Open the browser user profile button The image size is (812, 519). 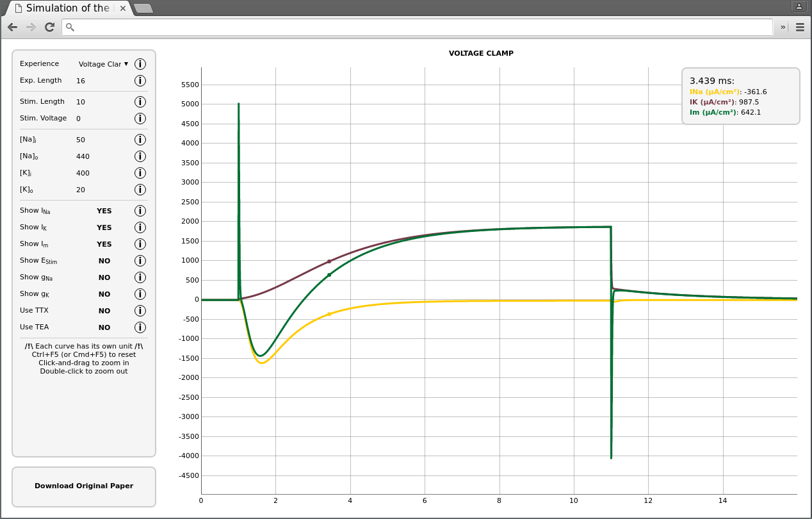point(799,6)
